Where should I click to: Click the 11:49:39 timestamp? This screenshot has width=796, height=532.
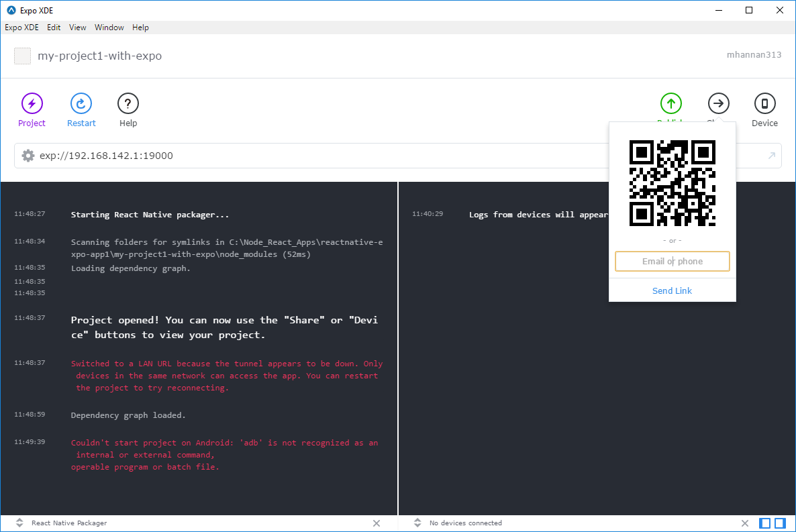(30, 442)
